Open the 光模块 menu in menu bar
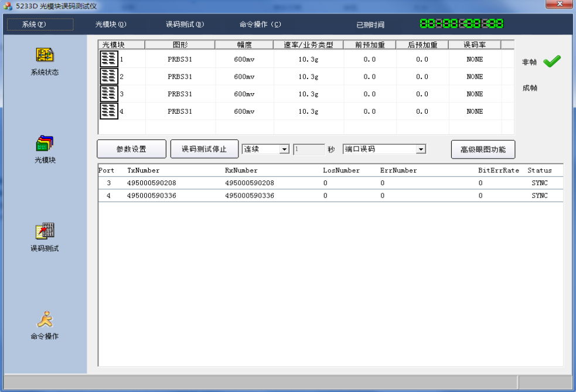The height and width of the screenshot is (392, 576). point(111,25)
